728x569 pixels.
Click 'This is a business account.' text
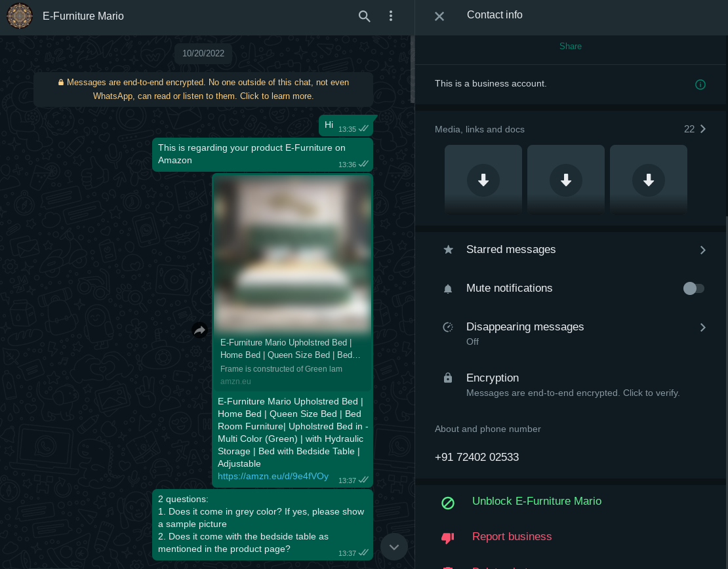click(491, 84)
